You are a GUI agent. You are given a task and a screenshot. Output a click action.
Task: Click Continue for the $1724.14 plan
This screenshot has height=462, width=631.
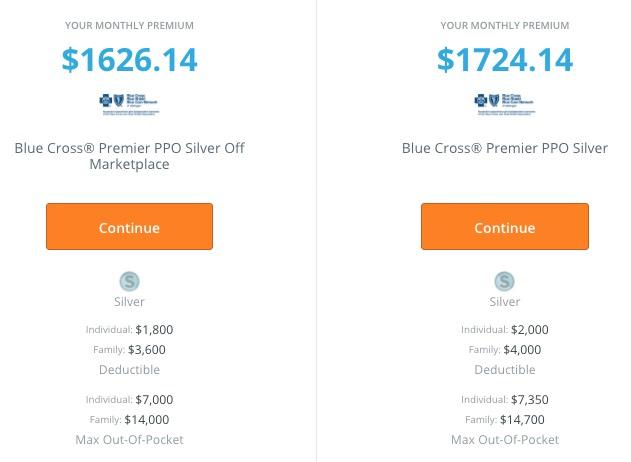[x=504, y=227]
